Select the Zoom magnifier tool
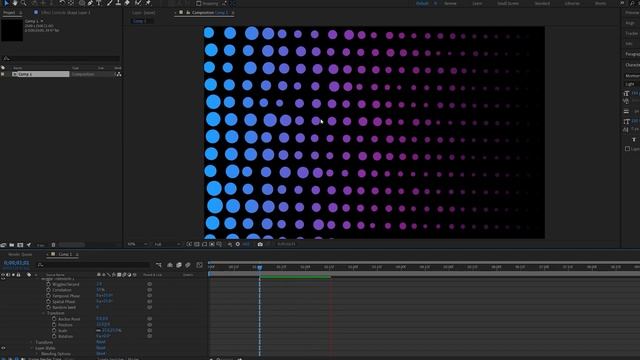 point(24,3)
